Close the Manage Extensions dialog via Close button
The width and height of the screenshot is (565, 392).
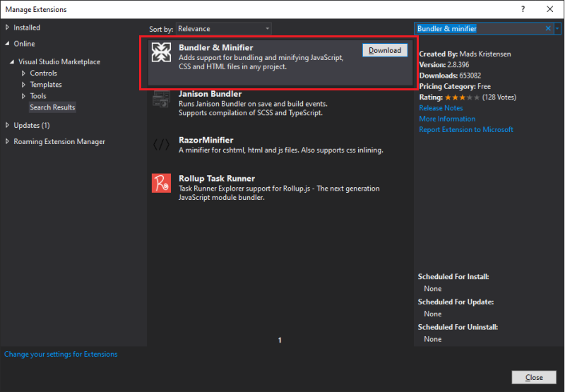coord(534,377)
